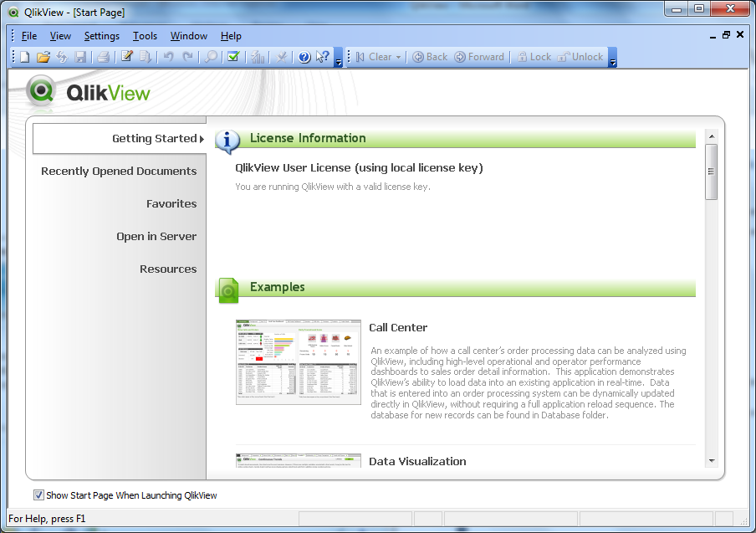Open the first toolbar's options arrow

(x=339, y=57)
